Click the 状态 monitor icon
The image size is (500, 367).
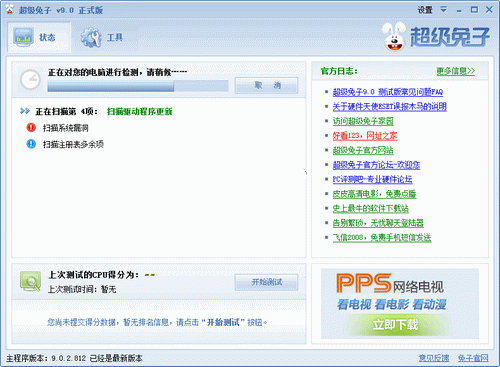(23, 37)
